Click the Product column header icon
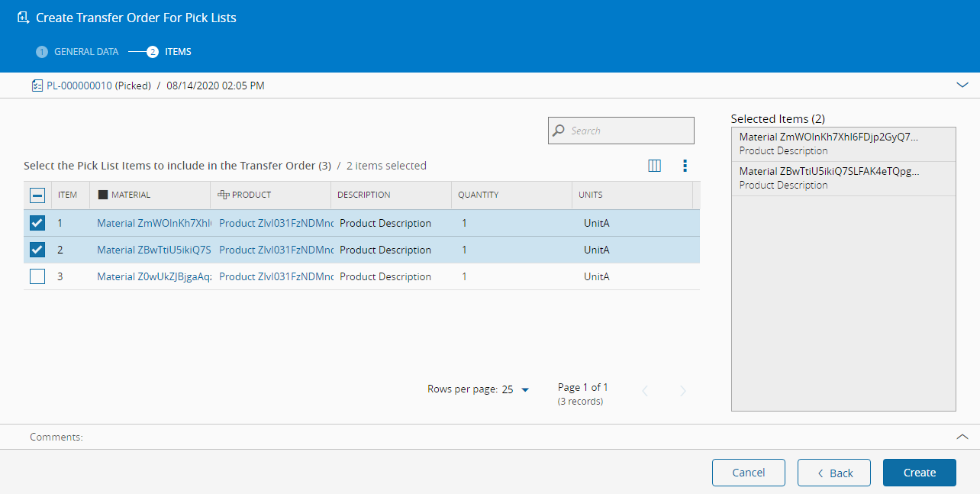This screenshot has height=494, width=980. click(x=224, y=195)
